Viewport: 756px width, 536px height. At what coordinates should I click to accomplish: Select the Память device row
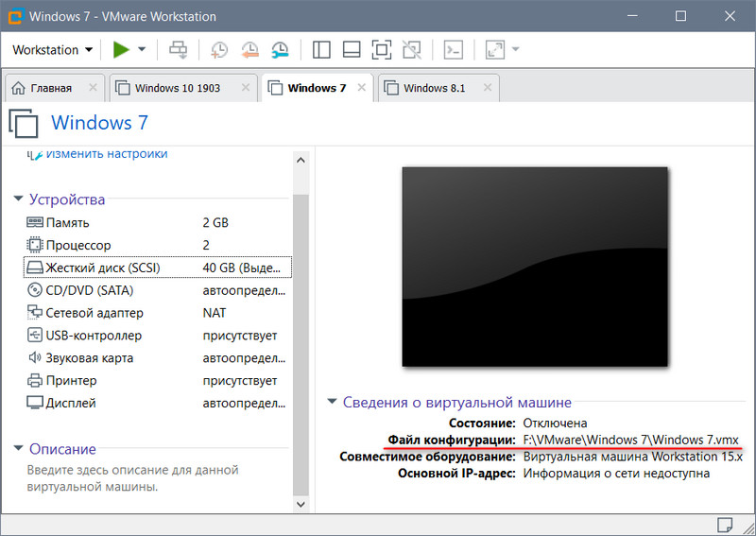(158, 222)
